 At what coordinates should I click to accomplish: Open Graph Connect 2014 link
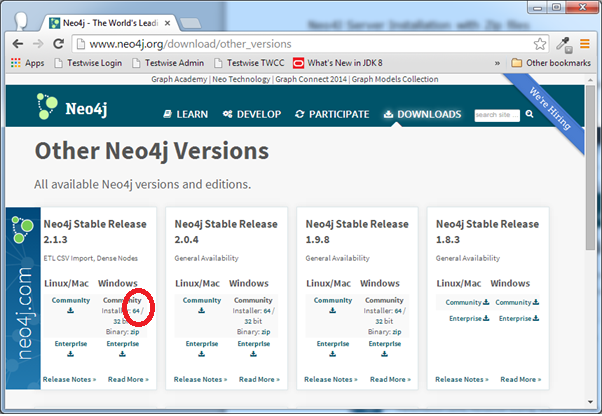click(x=311, y=79)
